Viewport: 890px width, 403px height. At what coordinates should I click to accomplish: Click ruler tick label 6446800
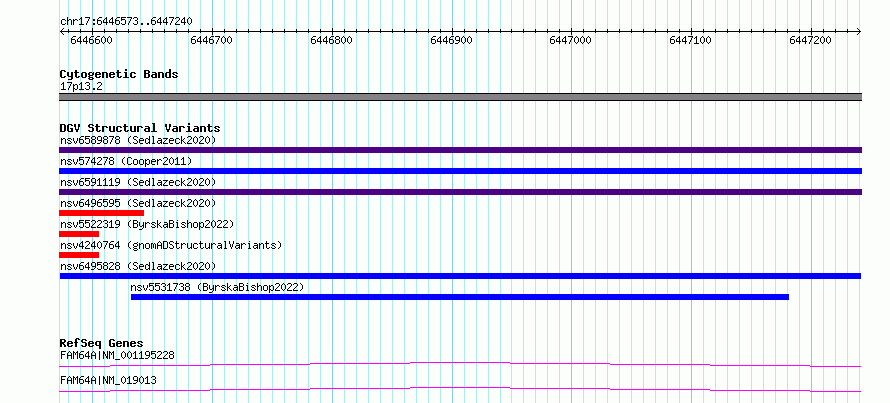pos(331,40)
